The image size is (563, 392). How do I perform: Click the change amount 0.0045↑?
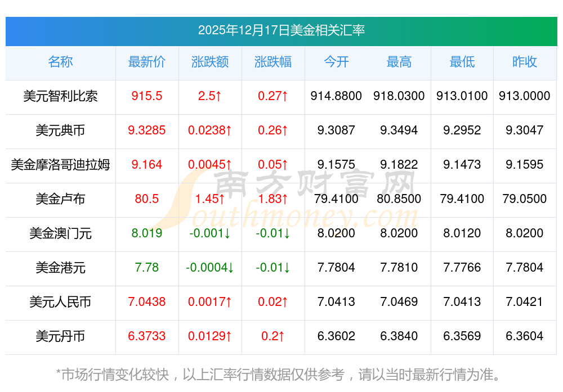tap(209, 164)
